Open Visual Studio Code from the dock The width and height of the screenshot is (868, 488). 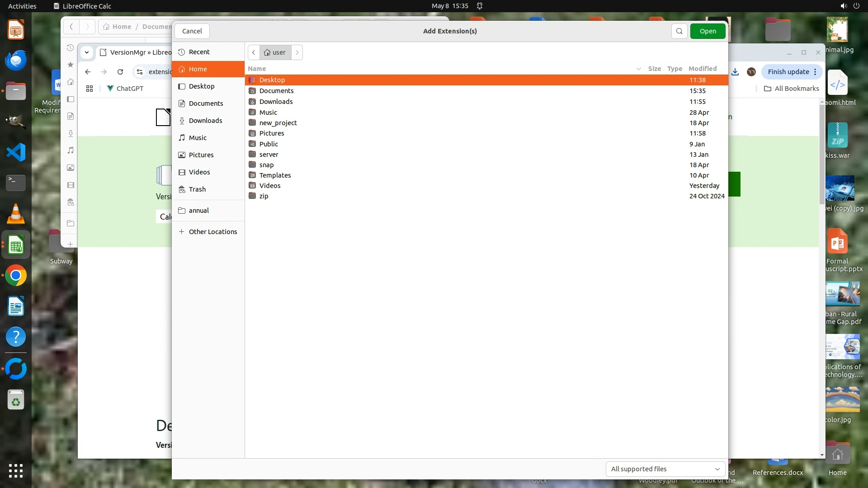[x=16, y=152]
